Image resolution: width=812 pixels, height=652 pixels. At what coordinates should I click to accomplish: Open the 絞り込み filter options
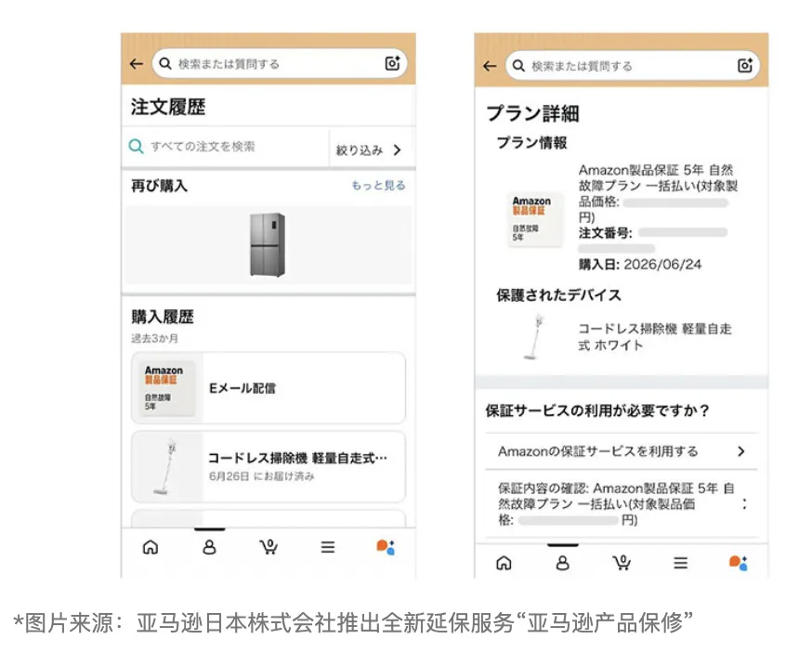(368, 150)
